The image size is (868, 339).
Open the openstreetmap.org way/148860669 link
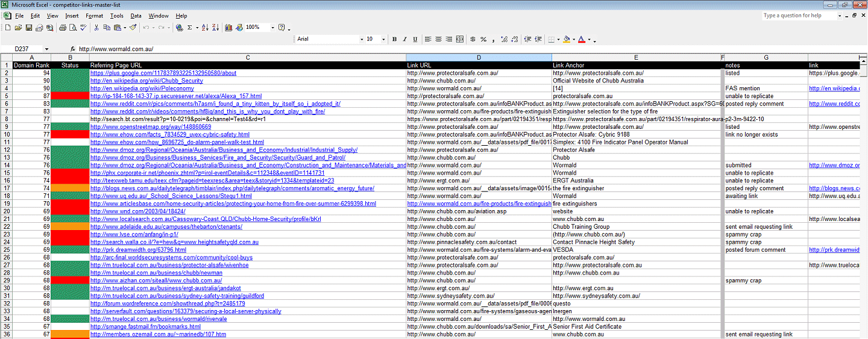[151, 127]
